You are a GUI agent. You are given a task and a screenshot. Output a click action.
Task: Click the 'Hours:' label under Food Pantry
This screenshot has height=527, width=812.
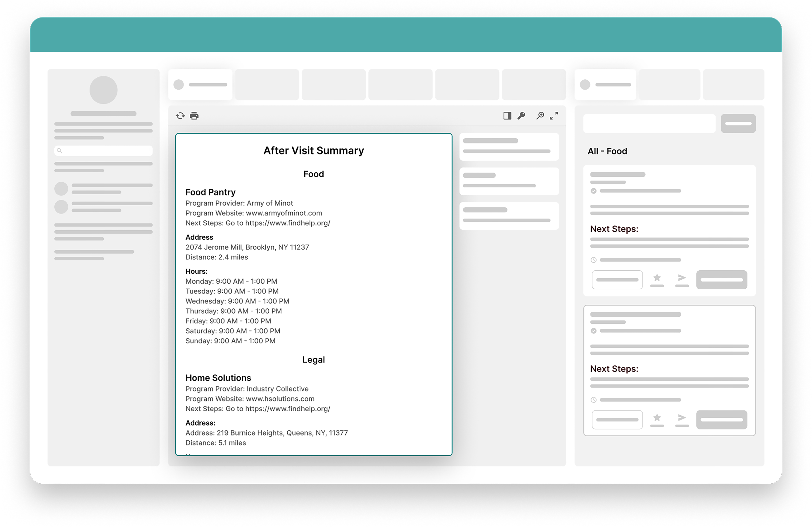(x=196, y=271)
